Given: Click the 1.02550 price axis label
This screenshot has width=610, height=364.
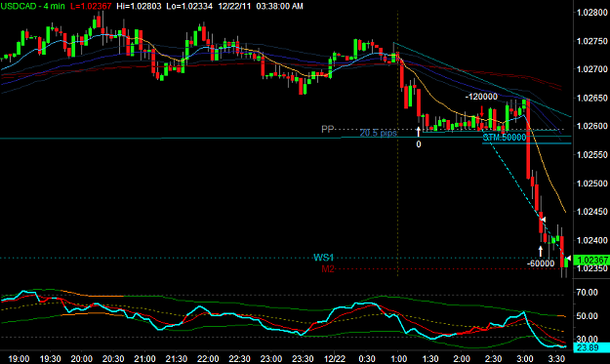Looking at the screenshot, I should 591,155.
